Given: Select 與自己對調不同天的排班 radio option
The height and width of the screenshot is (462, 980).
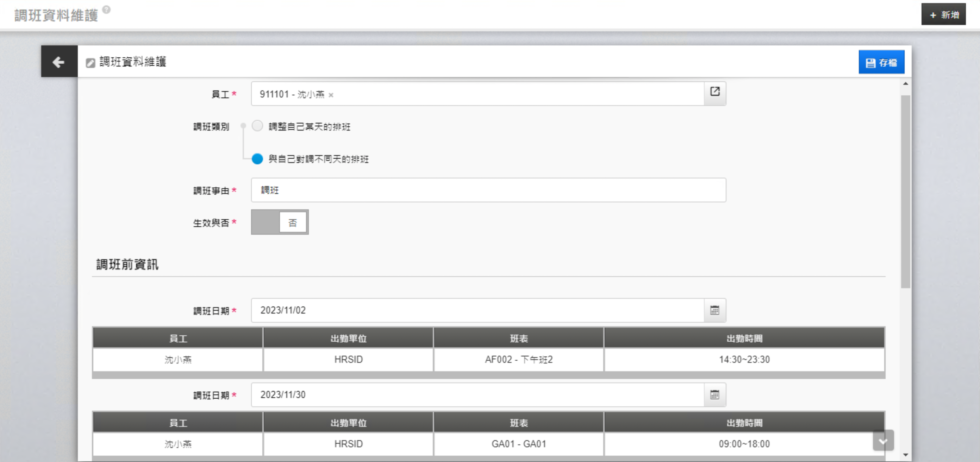Looking at the screenshot, I should point(257,159).
